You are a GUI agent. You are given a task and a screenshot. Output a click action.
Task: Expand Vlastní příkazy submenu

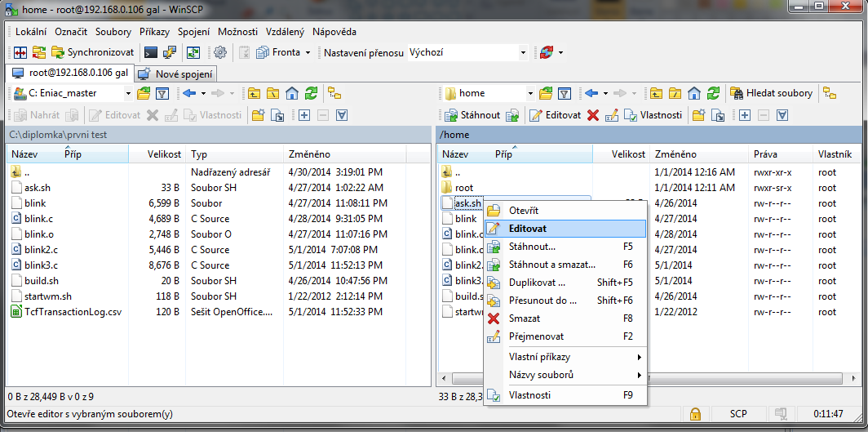(565, 357)
